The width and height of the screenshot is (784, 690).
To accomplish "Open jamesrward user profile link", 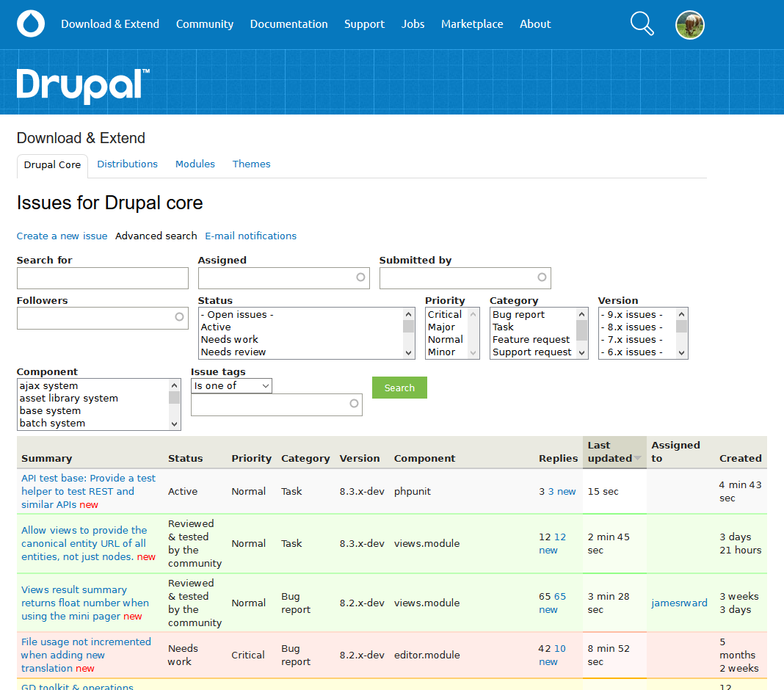I will [679, 603].
